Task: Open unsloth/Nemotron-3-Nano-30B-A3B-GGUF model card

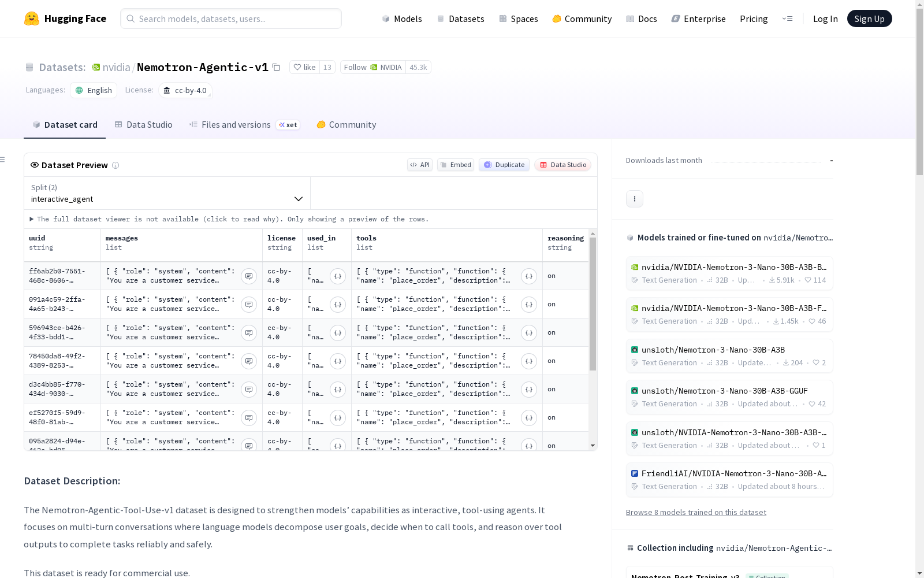Action: (x=729, y=397)
